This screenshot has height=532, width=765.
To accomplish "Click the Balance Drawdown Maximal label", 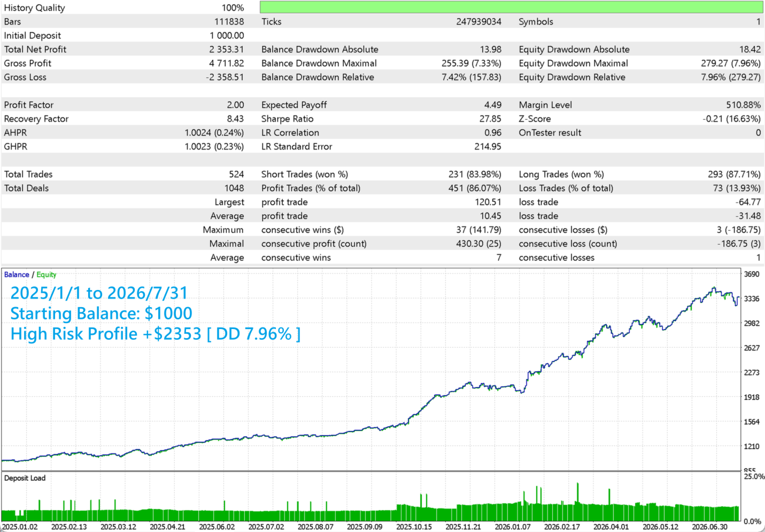I will point(319,64).
